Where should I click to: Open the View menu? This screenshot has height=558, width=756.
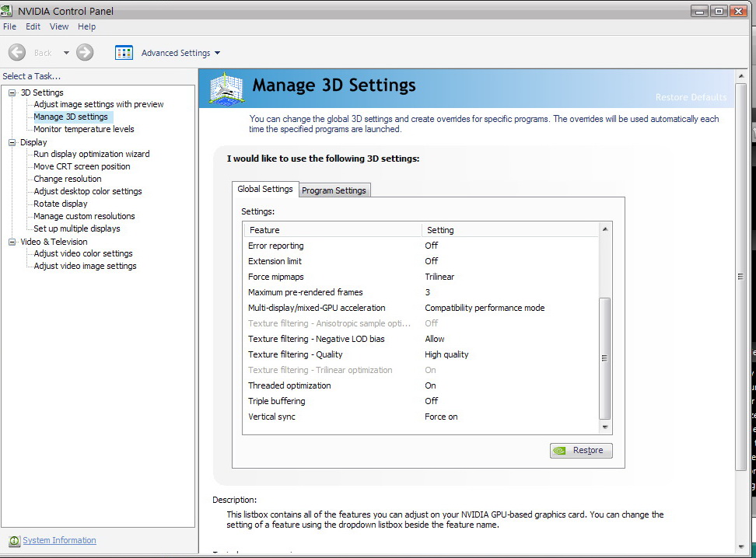[x=59, y=26]
